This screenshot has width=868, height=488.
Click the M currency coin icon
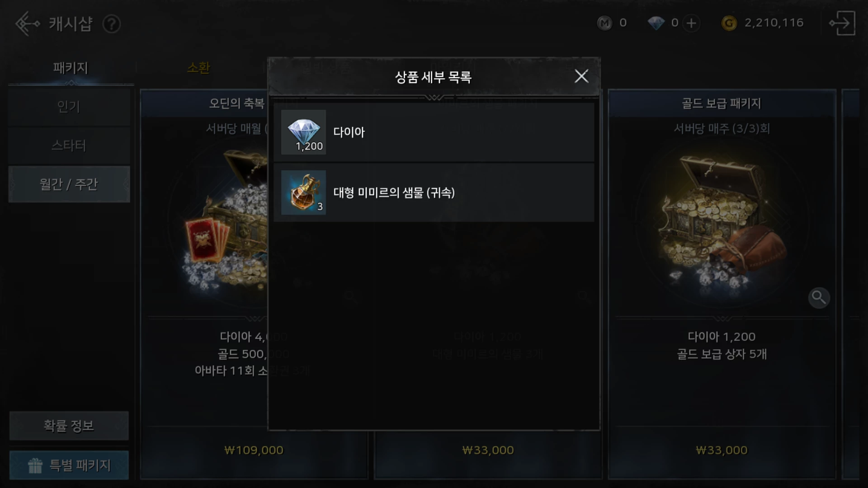[604, 23]
